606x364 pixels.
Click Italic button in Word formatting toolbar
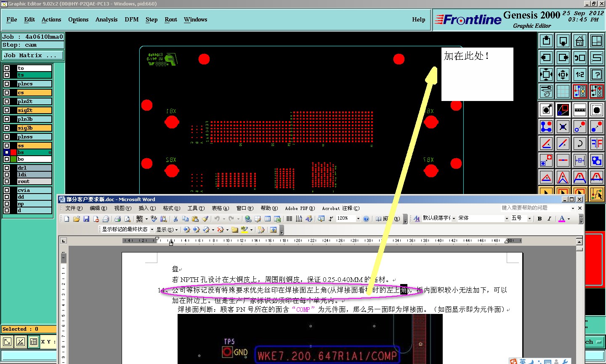(x=549, y=219)
